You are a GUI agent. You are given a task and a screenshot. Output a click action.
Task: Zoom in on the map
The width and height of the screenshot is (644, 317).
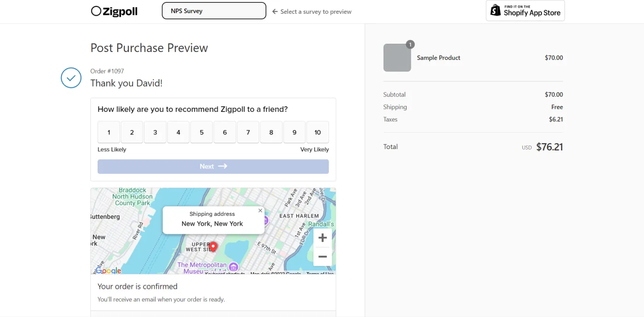click(x=322, y=238)
